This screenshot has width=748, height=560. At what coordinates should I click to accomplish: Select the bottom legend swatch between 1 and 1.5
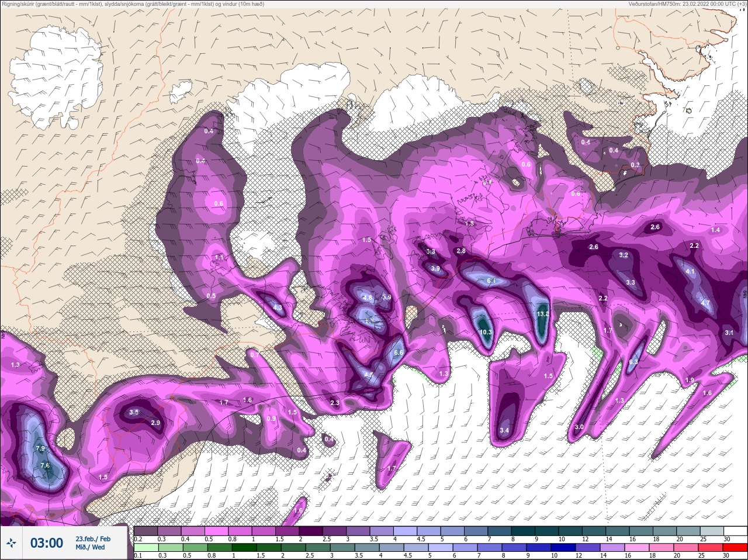[x=245, y=547]
